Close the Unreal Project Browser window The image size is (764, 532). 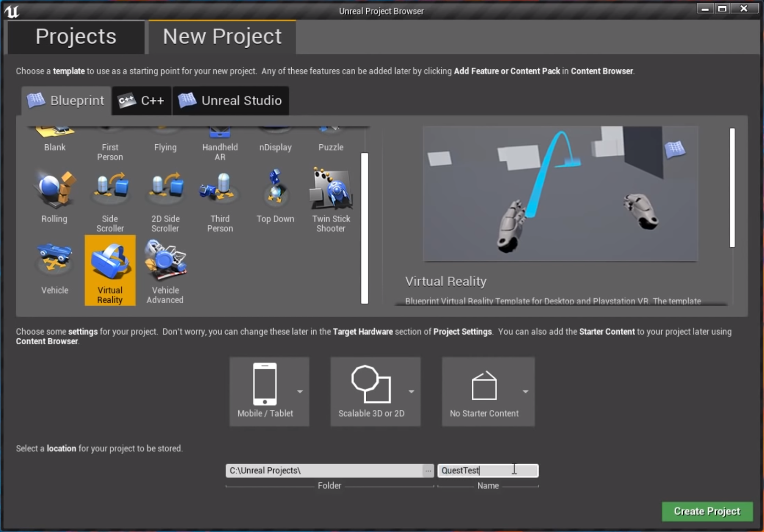tap(744, 9)
